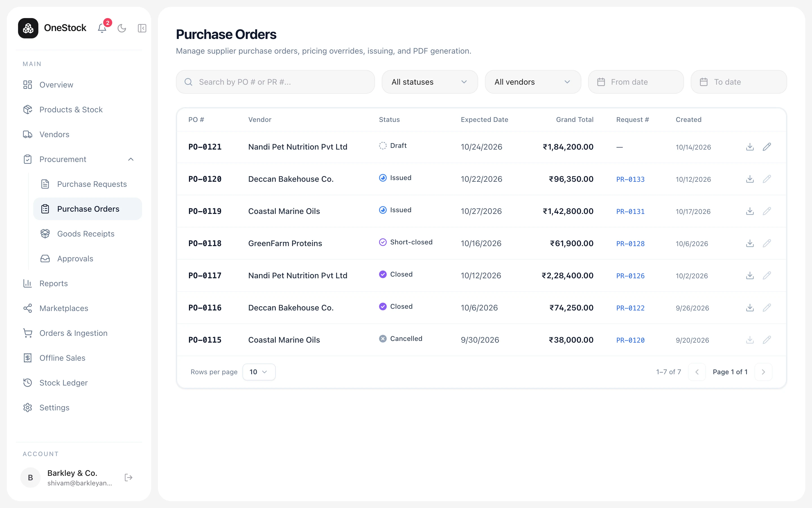Viewport: 812px width, 508px height.
Task: Open the All vendors dropdown
Action: tap(533, 82)
